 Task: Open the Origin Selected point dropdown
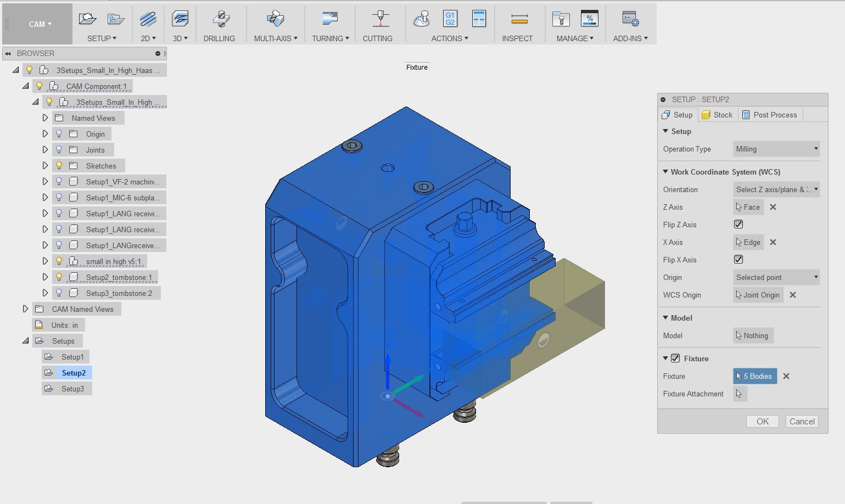[x=776, y=277]
